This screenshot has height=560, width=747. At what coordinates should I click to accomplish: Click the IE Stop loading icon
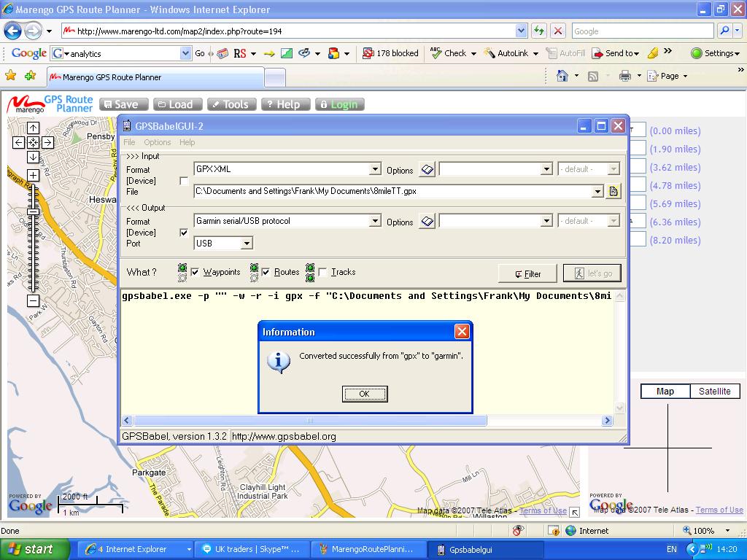(x=558, y=31)
